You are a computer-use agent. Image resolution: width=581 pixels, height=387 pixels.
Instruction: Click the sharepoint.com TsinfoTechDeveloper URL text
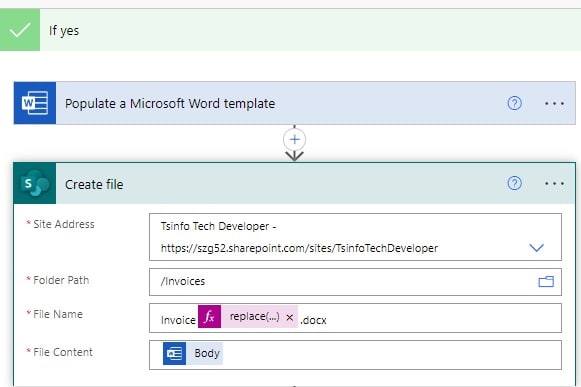[299, 248]
